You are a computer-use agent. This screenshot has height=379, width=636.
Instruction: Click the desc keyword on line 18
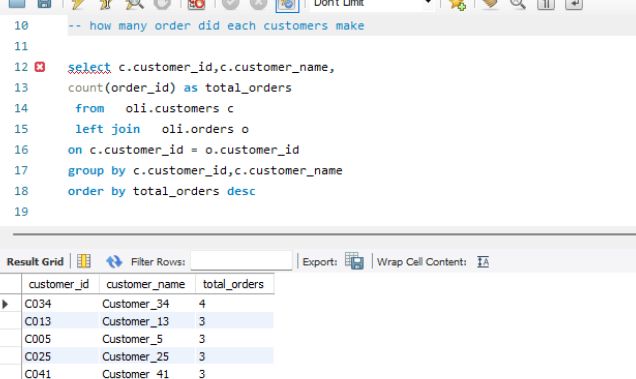(x=241, y=191)
